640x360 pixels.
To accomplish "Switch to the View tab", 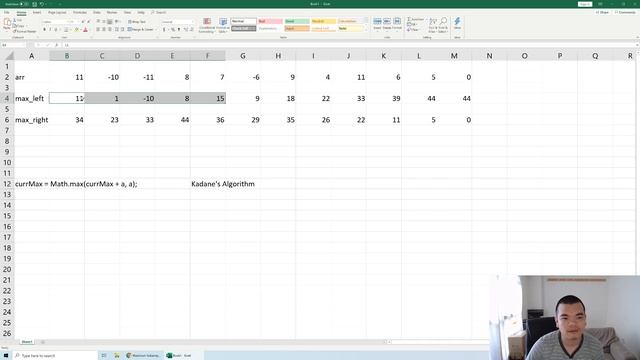I will tap(127, 13).
